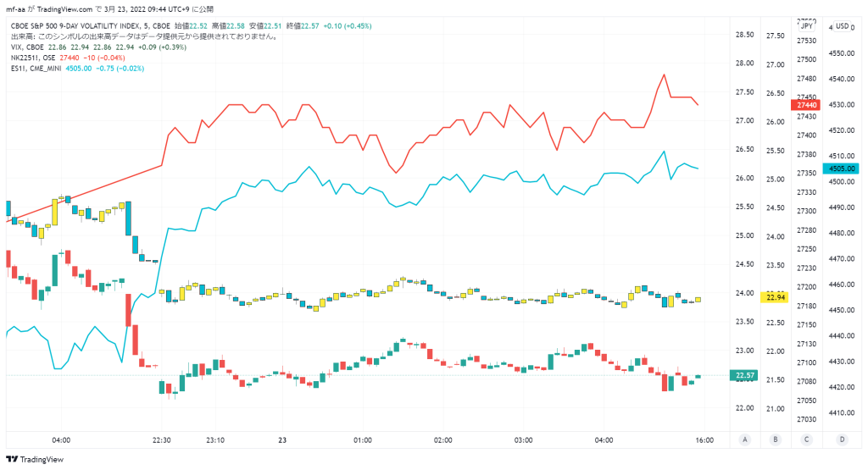Click the +0.10 (+0.45%) change value
Viewport: 868px width, 470px height.
coord(348,26)
